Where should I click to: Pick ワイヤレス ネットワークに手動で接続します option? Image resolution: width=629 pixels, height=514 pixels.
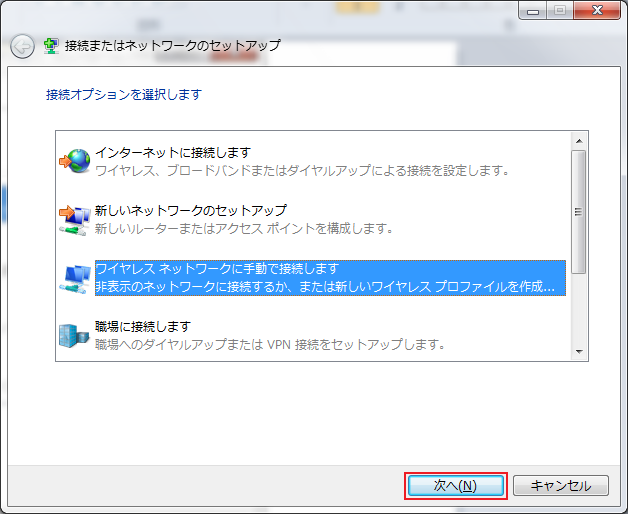217,268
